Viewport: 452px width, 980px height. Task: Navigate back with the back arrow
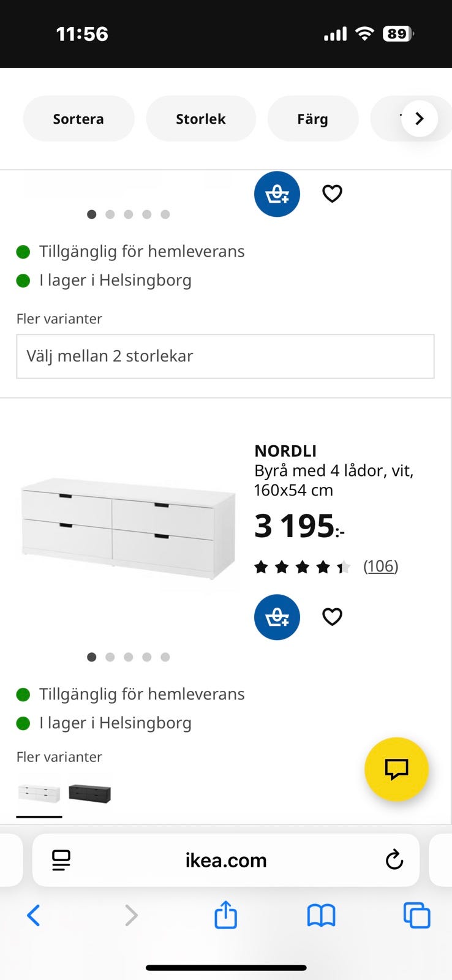34,915
